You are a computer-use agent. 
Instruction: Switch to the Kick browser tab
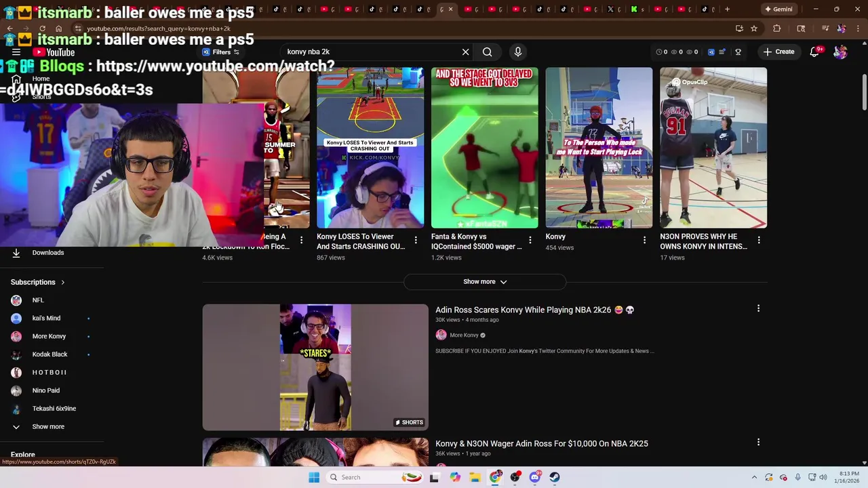(634, 9)
